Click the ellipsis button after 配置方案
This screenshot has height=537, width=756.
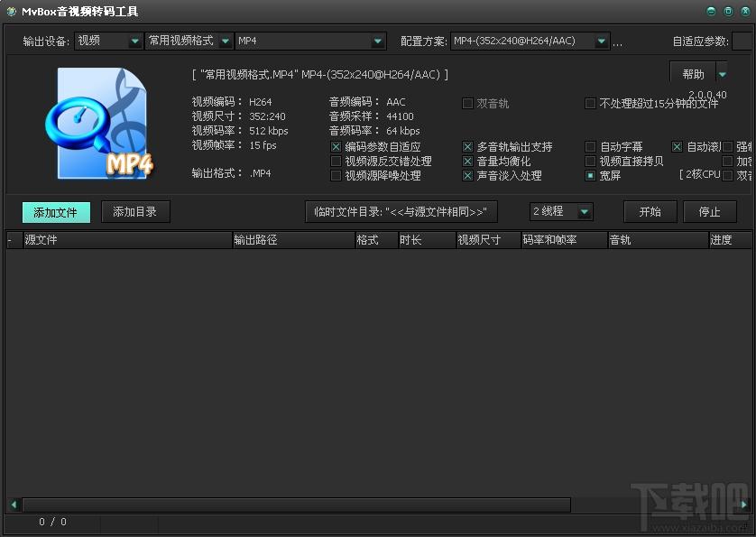(618, 42)
